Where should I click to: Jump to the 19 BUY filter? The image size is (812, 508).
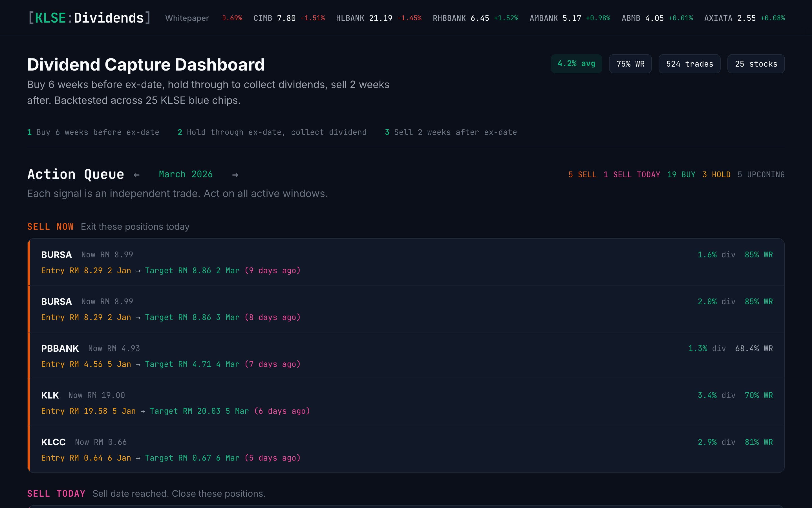click(681, 175)
